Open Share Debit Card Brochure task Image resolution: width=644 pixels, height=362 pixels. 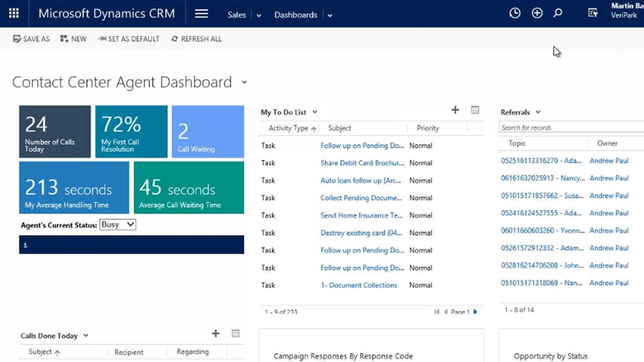tap(362, 163)
